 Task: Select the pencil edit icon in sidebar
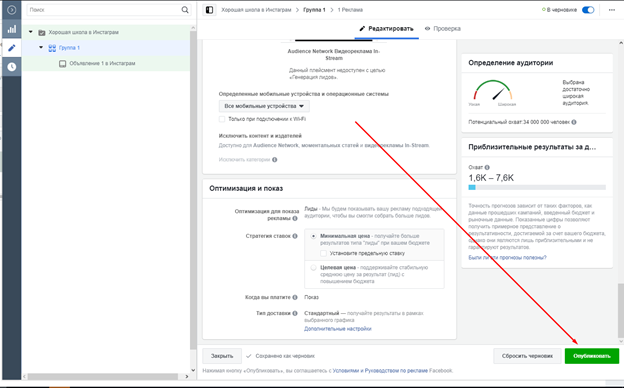pos(12,48)
